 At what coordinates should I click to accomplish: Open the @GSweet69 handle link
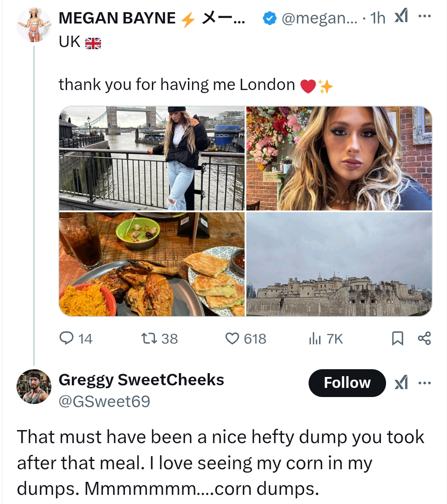coord(104,401)
